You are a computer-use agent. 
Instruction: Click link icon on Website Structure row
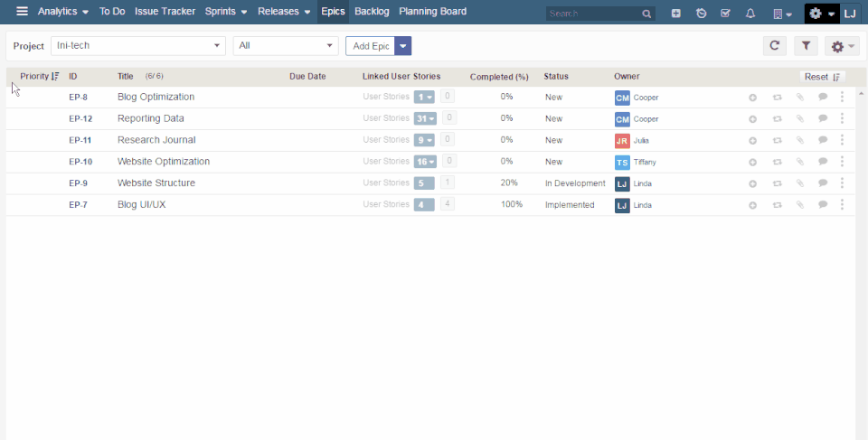[778, 183]
